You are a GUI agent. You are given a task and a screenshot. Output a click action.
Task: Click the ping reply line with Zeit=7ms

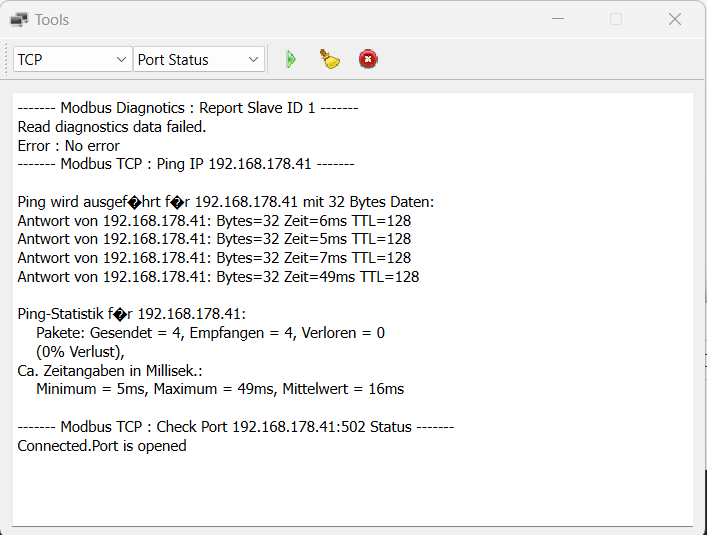click(214, 258)
